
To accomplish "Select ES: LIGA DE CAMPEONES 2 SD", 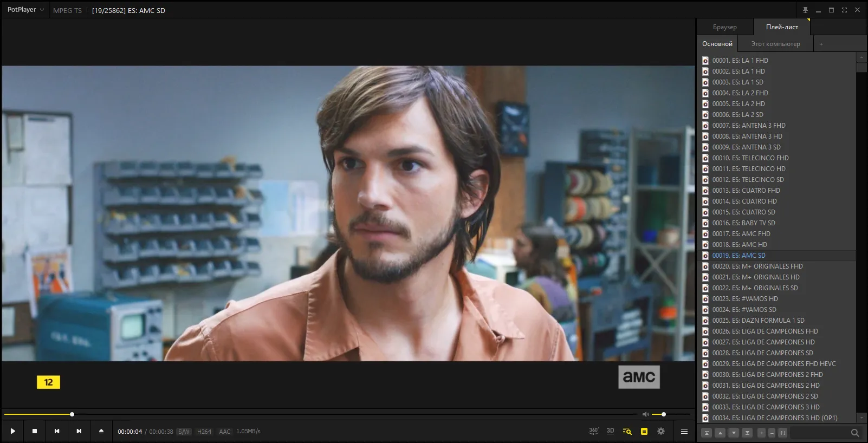I will tap(777, 396).
